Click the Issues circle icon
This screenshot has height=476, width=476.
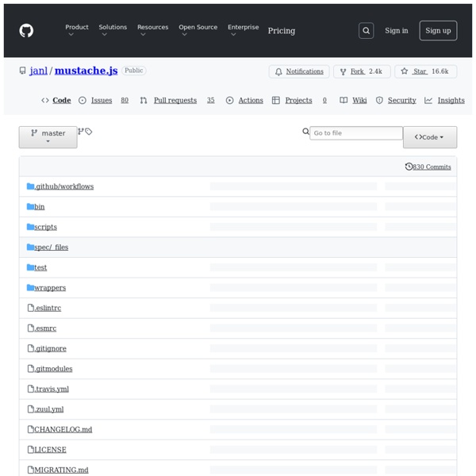(83, 101)
